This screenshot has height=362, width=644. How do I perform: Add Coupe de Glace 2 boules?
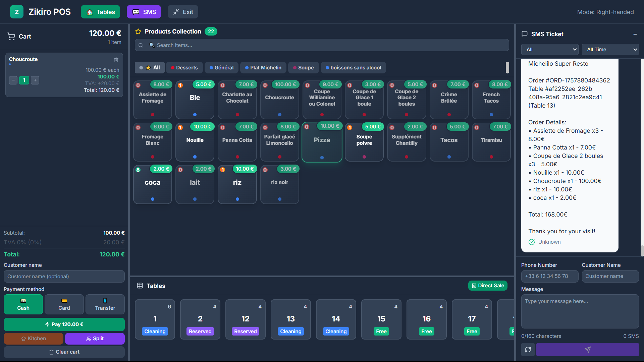(x=407, y=100)
